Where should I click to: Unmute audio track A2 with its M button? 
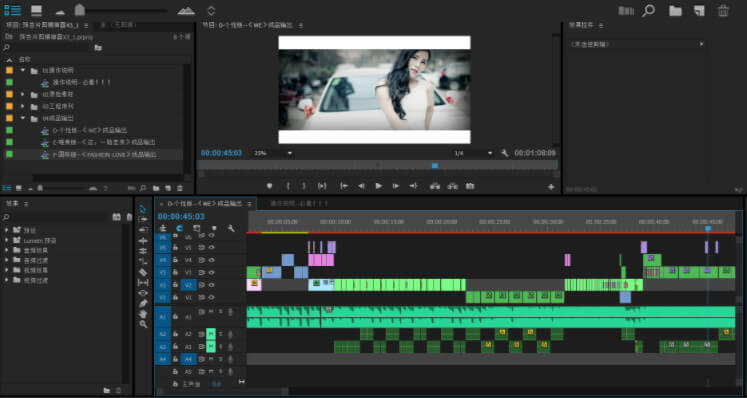[x=211, y=334]
